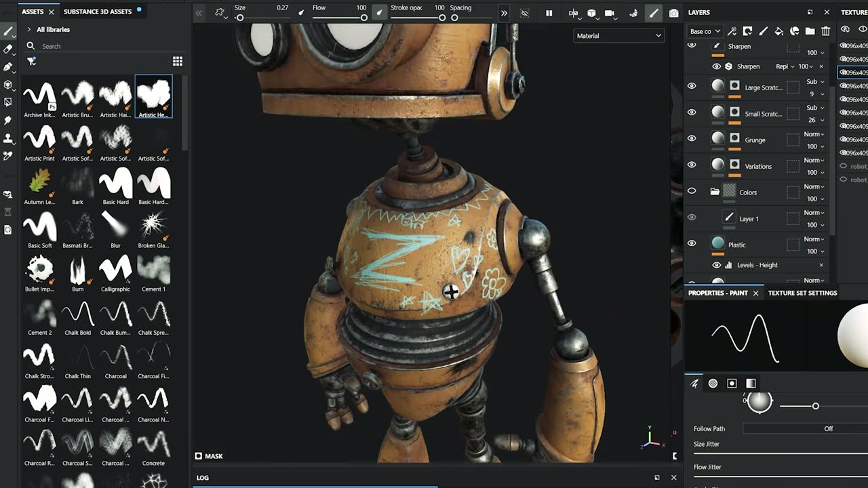The image size is (868, 488).
Task: Switch assets to grid view icon
Action: pyautogui.click(x=178, y=61)
